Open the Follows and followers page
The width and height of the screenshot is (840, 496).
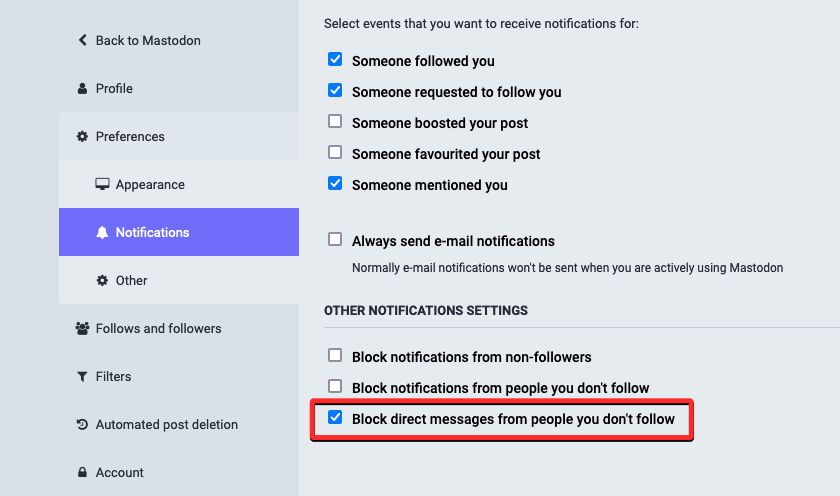point(158,329)
